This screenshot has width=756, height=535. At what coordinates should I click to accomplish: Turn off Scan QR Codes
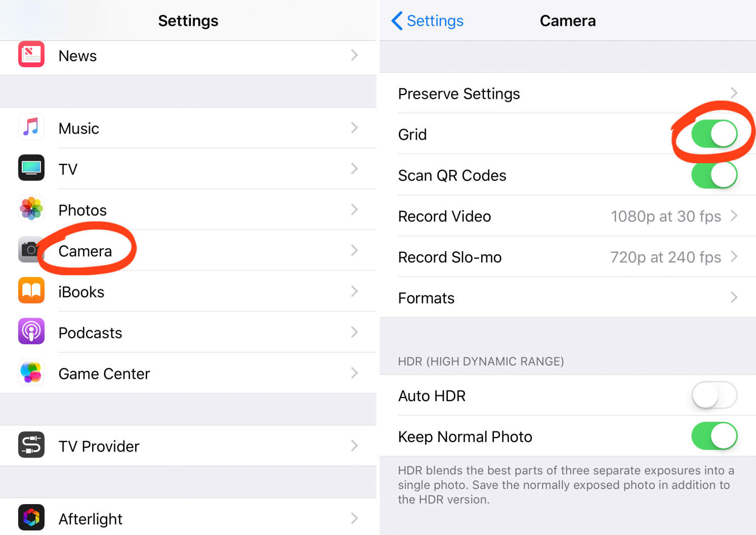(714, 174)
